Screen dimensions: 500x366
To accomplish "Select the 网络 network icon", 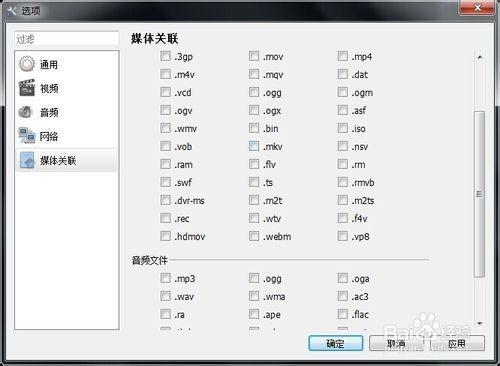I will [x=27, y=136].
